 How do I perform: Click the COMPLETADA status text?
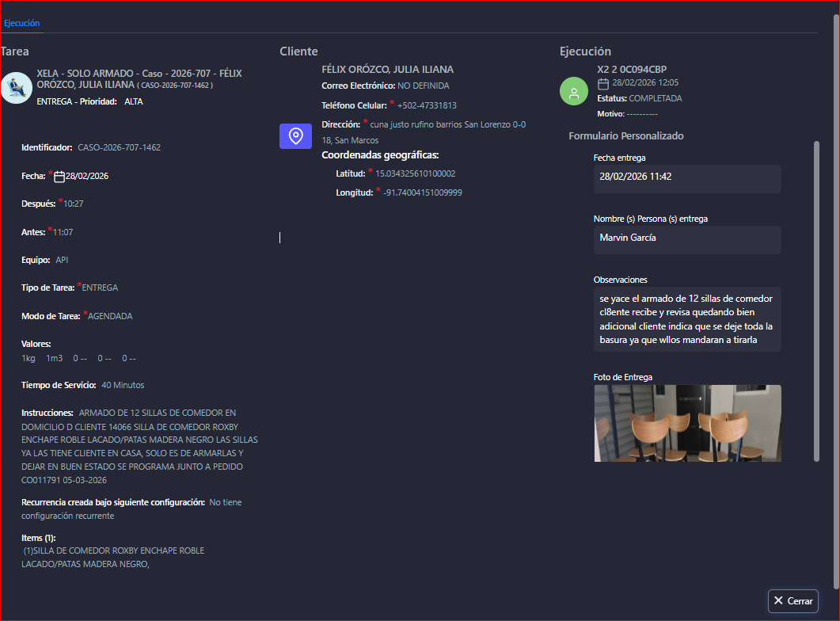click(x=655, y=99)
